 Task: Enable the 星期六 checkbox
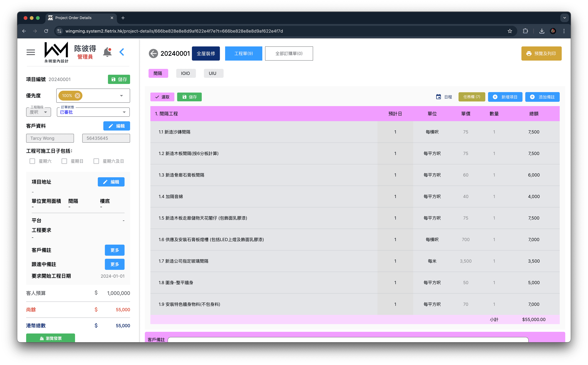(x=32, y=161)
